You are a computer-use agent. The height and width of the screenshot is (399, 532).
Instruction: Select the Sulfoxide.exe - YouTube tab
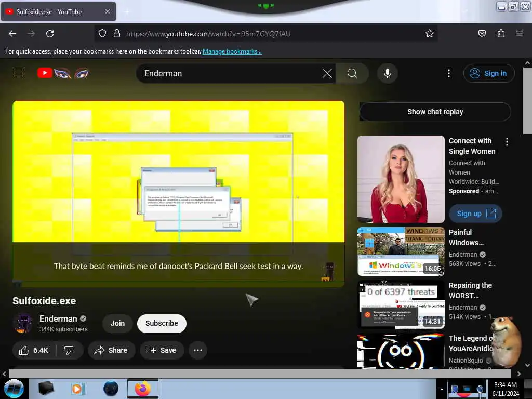pos(58,11)
